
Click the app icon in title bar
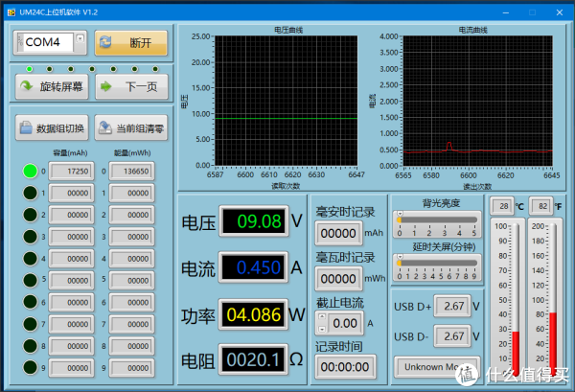coord(11,12)
